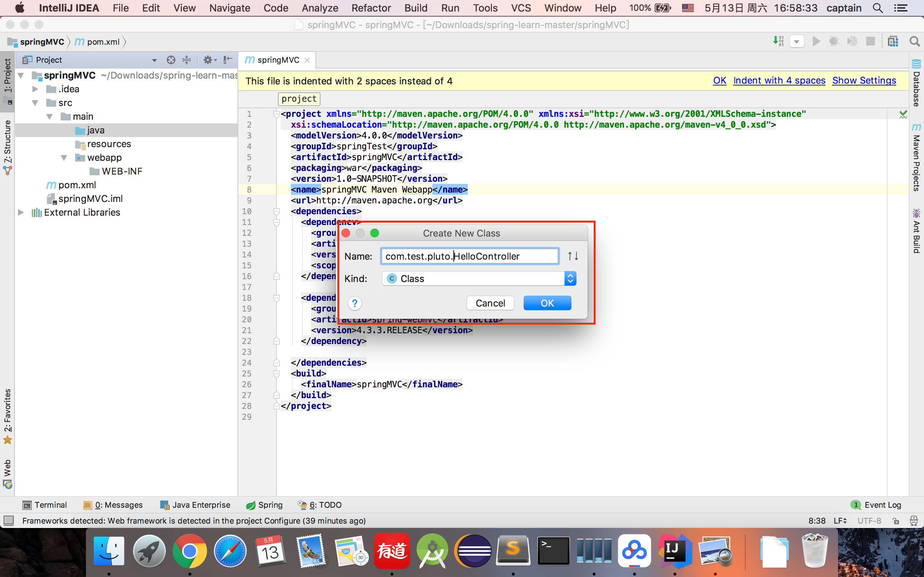Collapse the src folder in the project tree

[x=35, y=102]
